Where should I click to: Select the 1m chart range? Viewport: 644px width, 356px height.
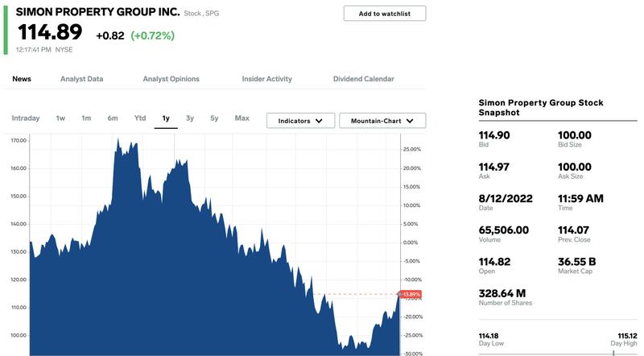86,118
